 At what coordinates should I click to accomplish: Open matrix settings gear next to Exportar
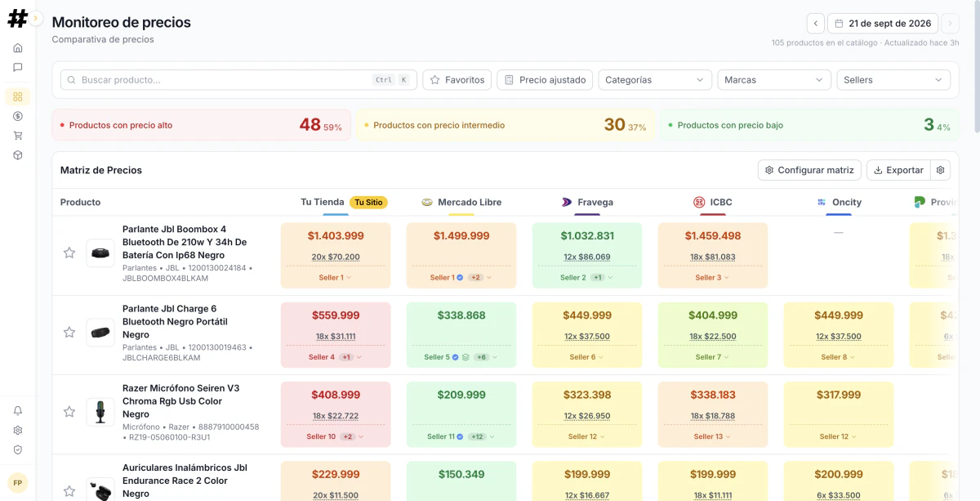(x=941, y=170)
